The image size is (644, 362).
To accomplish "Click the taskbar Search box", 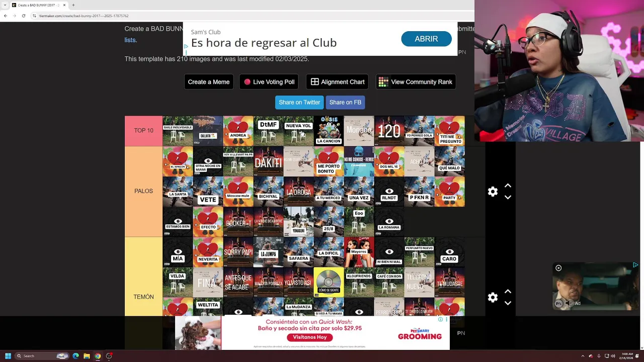I will (42, 356).
